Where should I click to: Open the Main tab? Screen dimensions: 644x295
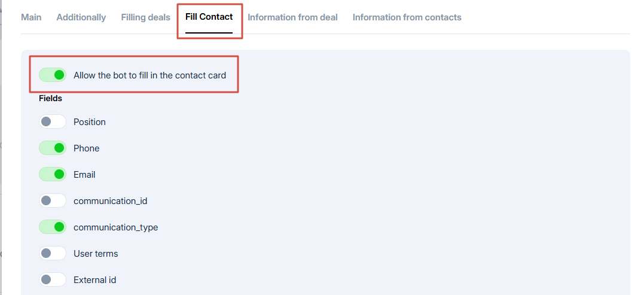pos(31,17)
